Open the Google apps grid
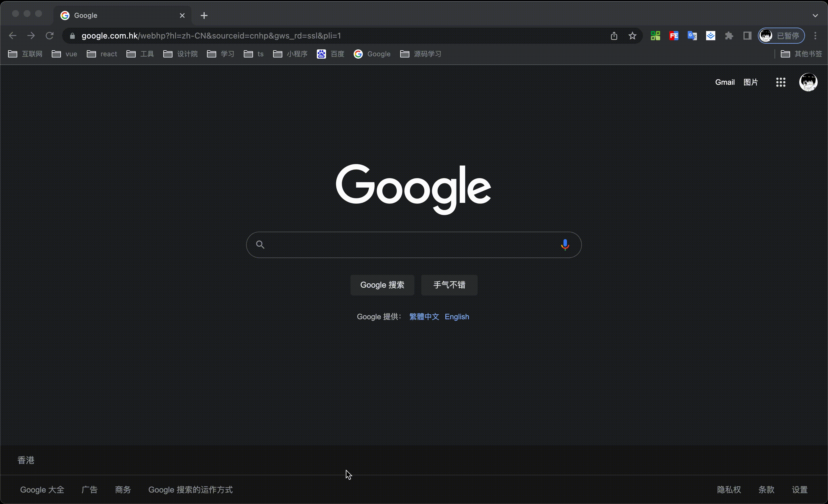 coord(780,82)
